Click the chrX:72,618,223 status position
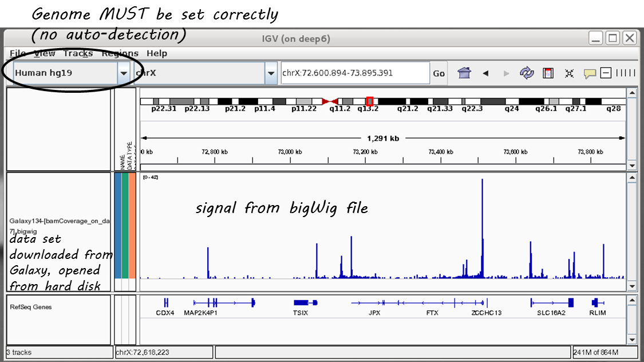 pos(164,352)
